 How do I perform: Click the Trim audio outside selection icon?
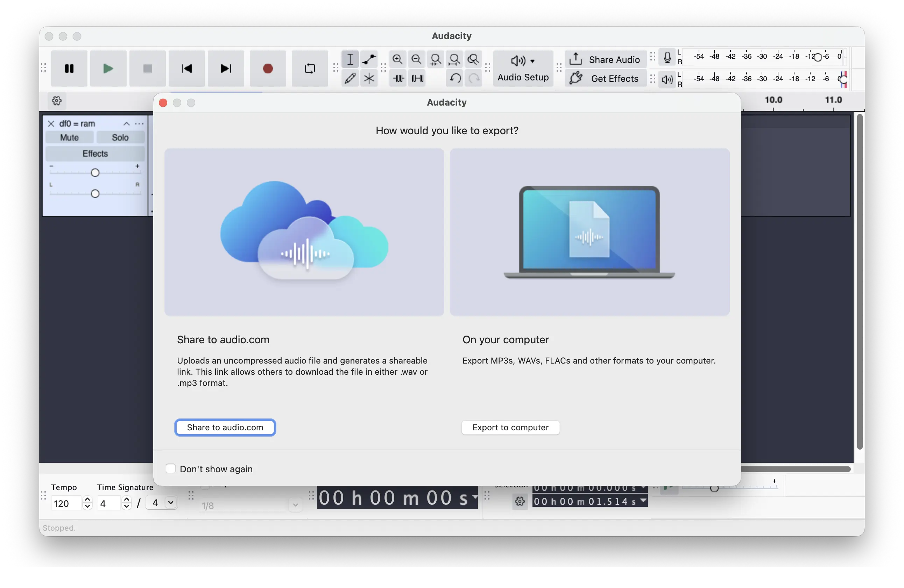[398, 78]
